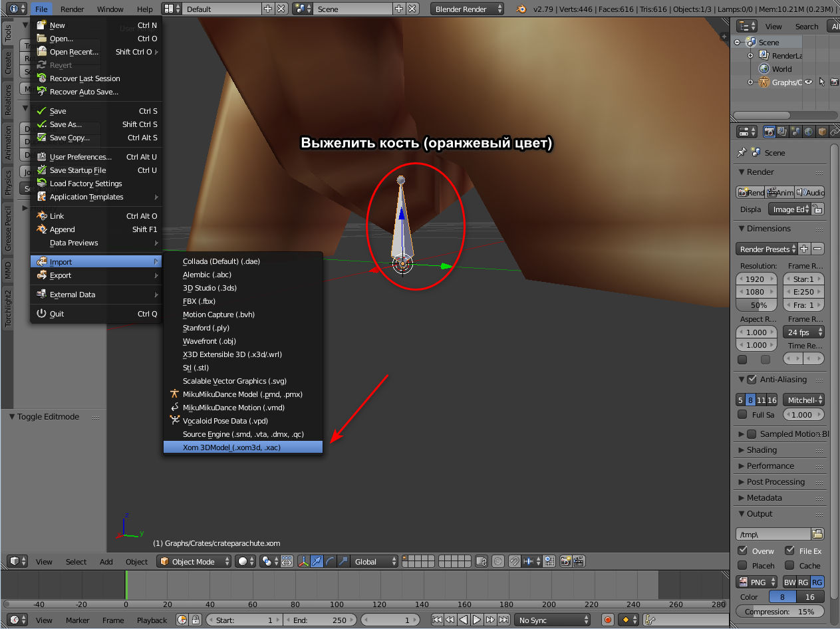This screenshot has height=629, width=840.
Task: Click the scale manipulator icon
Action: click(343, 561)
